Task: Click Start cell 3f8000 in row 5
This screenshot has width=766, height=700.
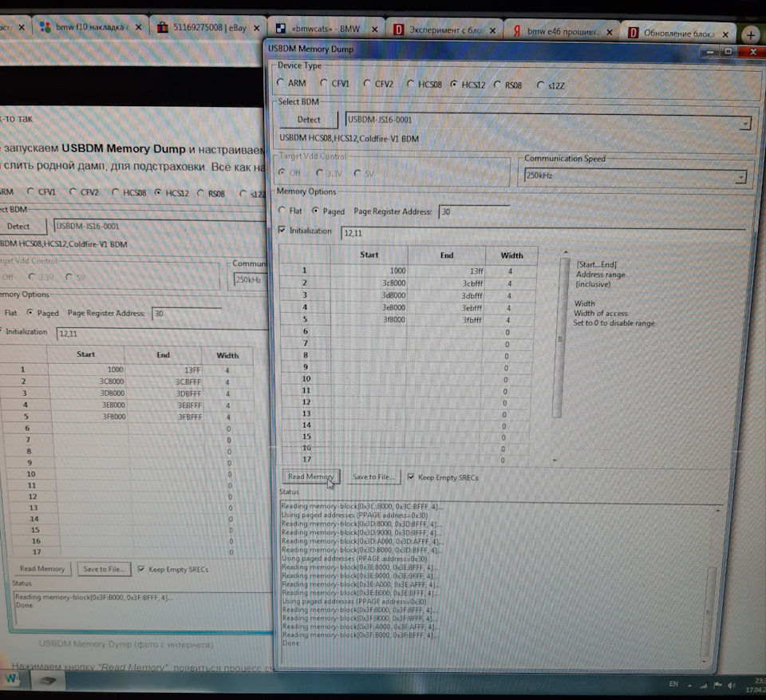Action: [369, 320]
